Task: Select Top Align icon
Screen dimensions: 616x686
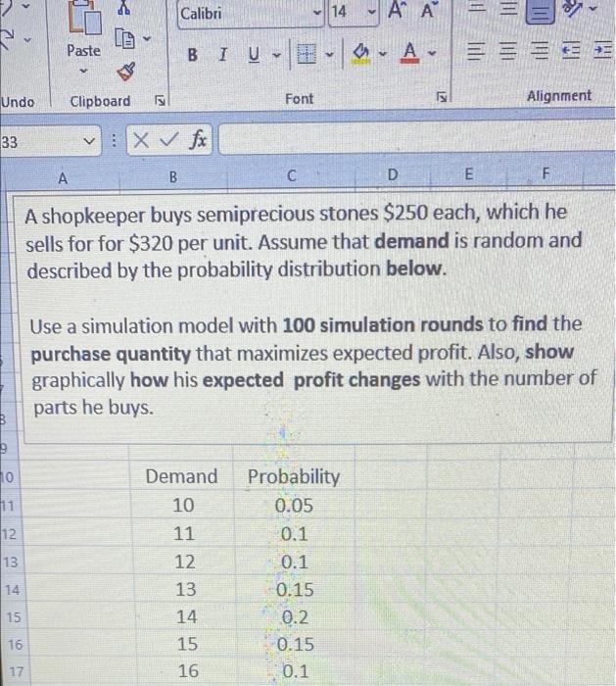Action: point(477,8)
